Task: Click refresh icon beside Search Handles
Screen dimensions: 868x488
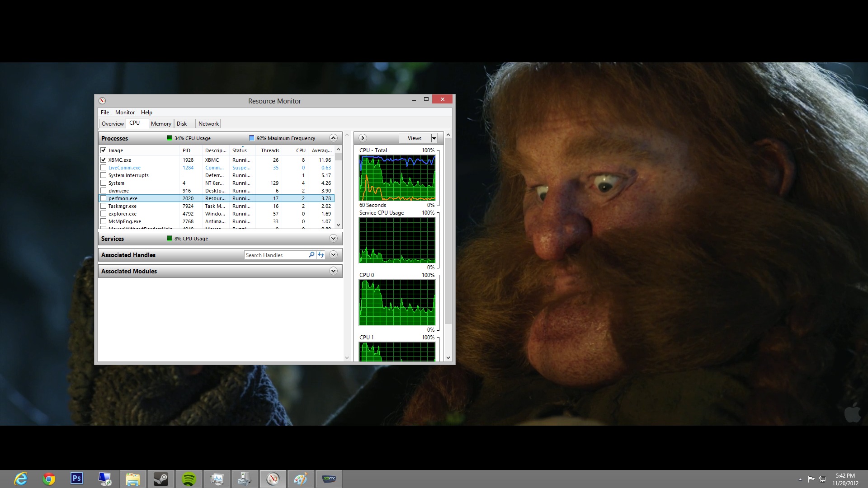Action: tap(321, 255)
